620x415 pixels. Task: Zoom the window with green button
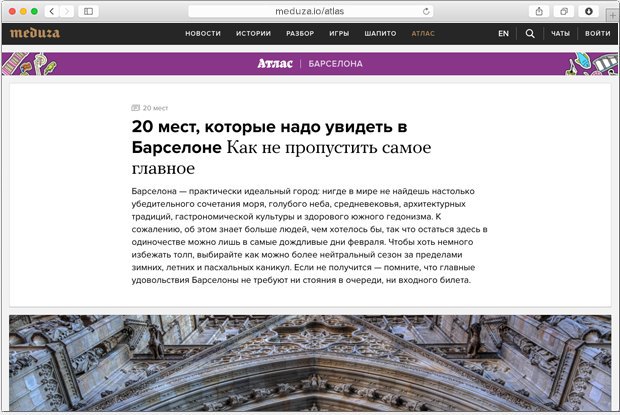(x=34, y=11)
